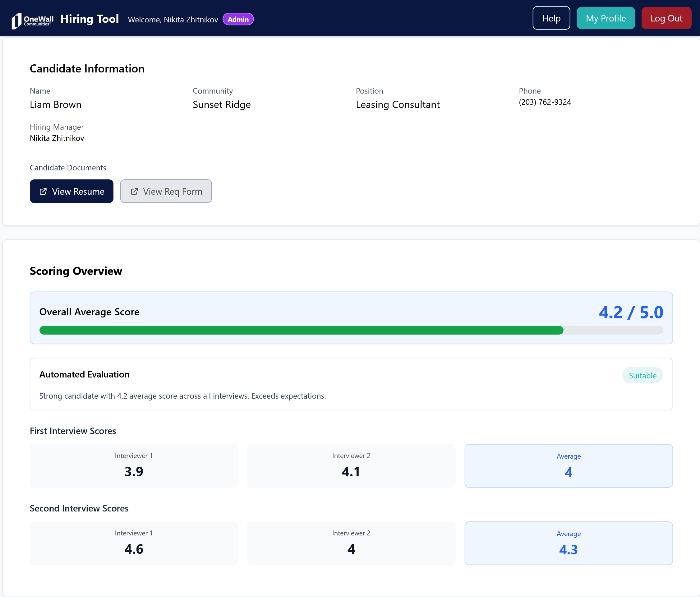Log out of the Hiring Tool
Image resolution: width=700 pixels, height=597 pixels.
(666, 18)
